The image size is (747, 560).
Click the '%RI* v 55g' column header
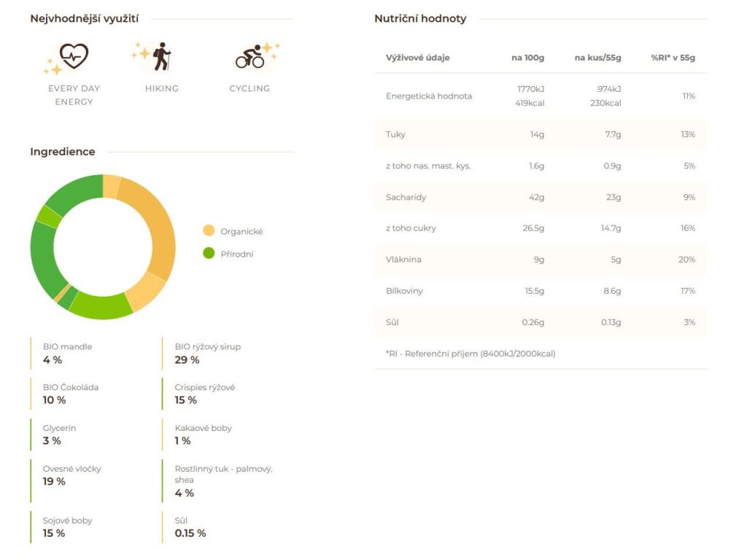(673, 58)
